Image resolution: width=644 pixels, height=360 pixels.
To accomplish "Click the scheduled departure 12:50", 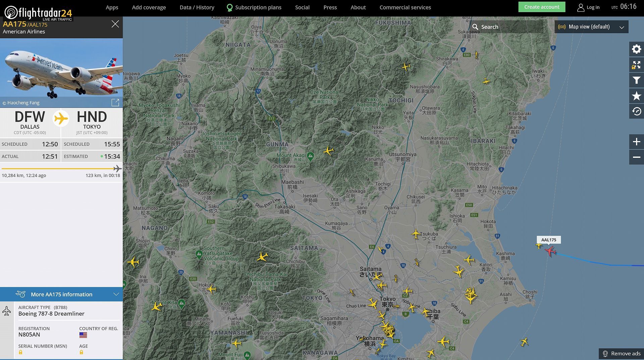I will (x=50, y=144).
